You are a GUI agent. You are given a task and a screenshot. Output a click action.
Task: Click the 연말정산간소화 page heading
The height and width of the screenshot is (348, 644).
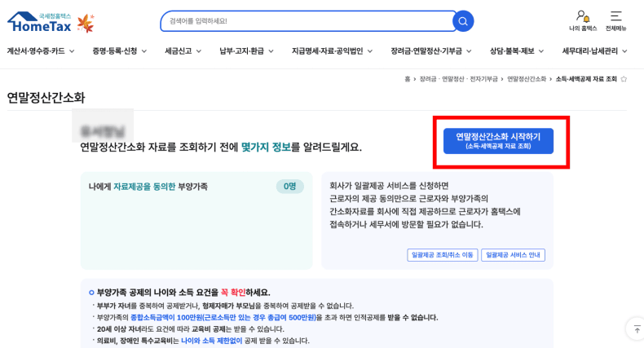46,98
